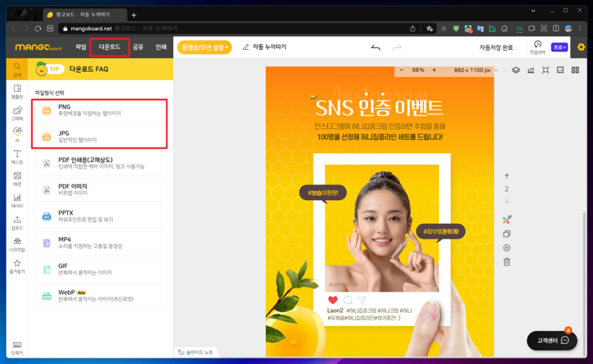Select the 망고보드 browser tab
The height and width of the screenshot is (364, 593).
pyautogui.click(x=83, y=14)
